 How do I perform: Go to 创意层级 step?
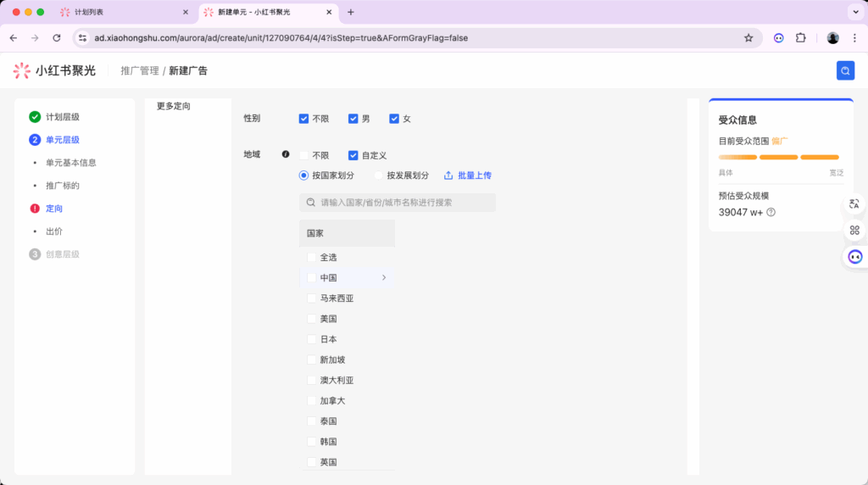(x=63, y=254)
